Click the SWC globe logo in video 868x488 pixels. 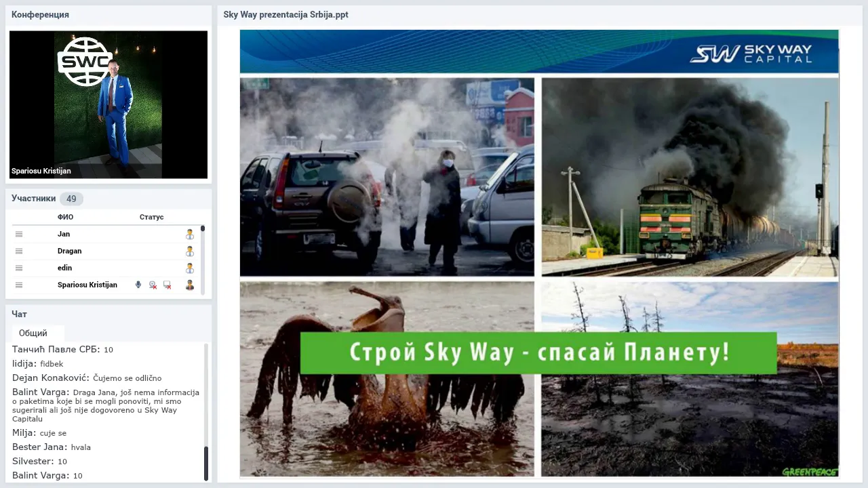(85, 62)
